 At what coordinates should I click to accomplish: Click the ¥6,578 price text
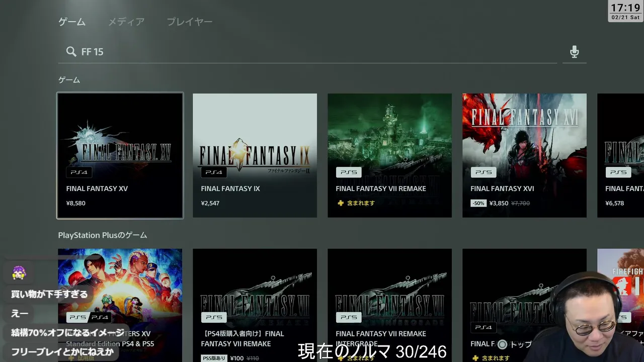click(x=615, y=203)
